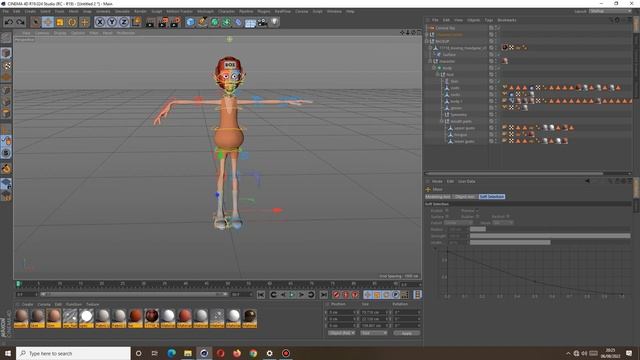
Task: Switch to the Soft Selection tab
Action: (x=492, y=197)
